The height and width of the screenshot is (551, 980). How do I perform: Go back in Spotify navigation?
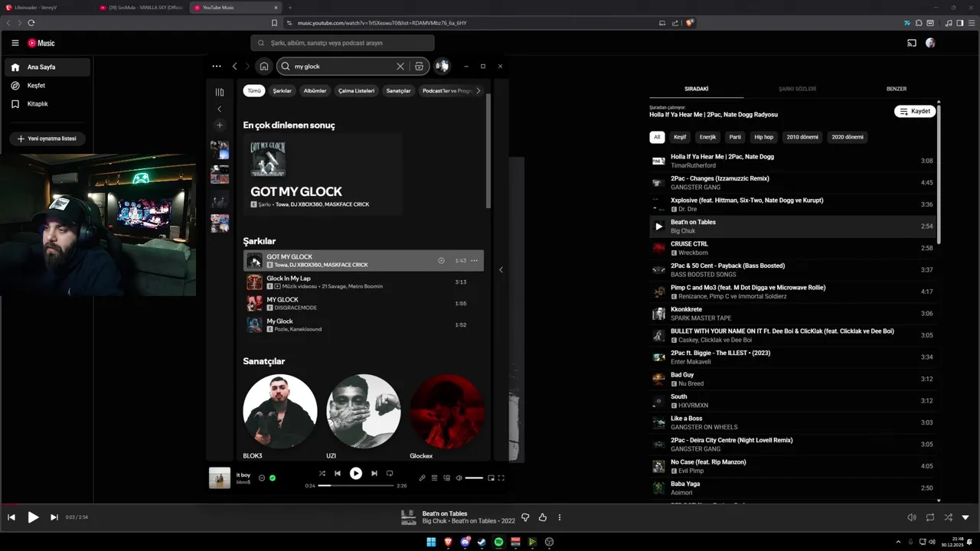235,67
